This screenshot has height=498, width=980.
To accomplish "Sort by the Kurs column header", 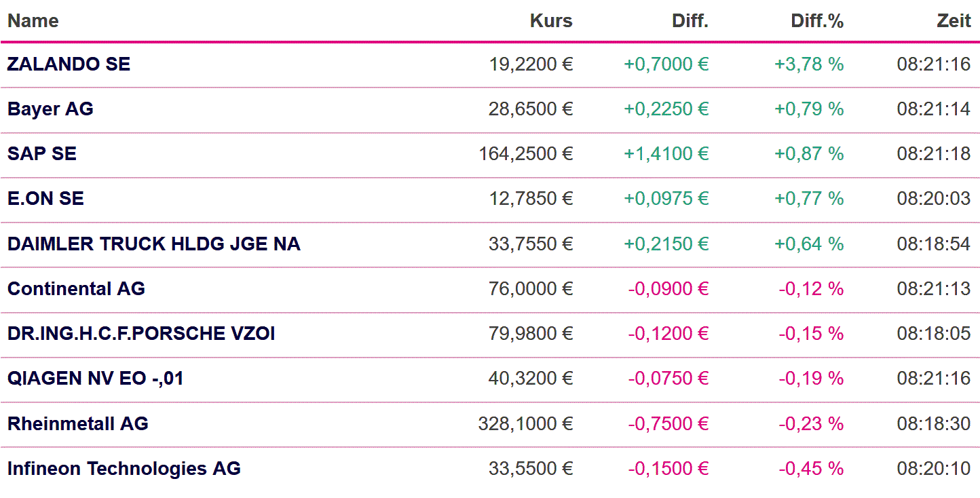I will click(551, 21).
